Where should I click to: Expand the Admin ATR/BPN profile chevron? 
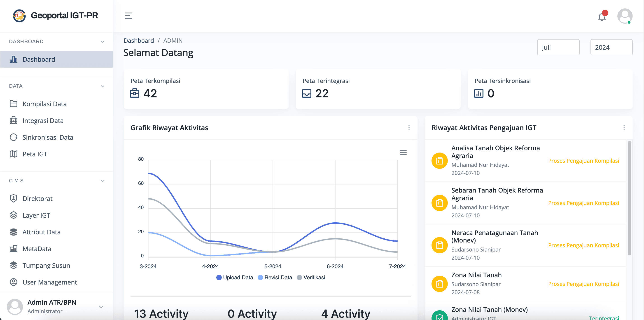[101, 307]
